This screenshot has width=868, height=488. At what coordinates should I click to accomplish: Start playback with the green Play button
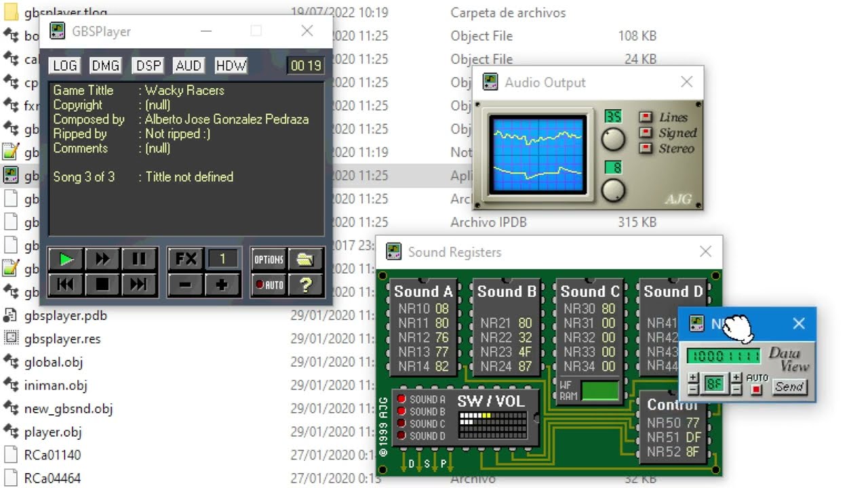pos(66,259)
